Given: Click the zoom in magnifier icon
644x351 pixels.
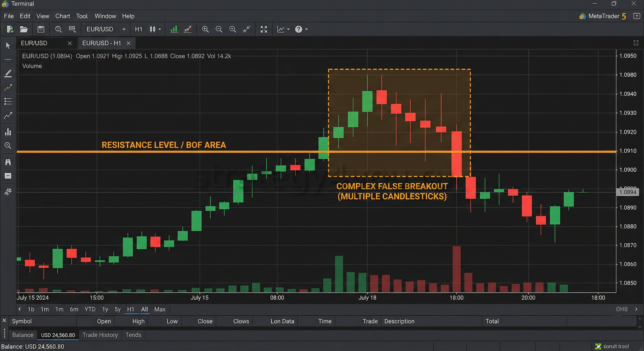Looking at the screenshot, I should point(205,29).
